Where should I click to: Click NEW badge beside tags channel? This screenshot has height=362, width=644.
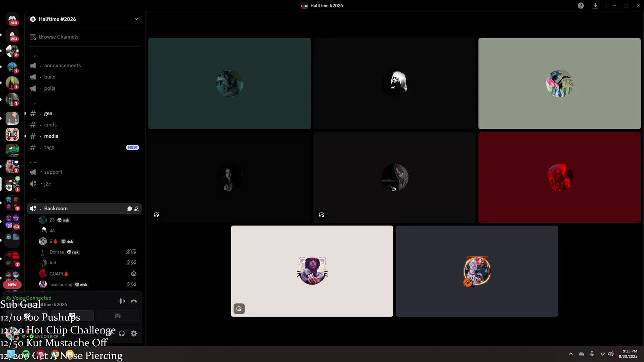coord(132,147)
